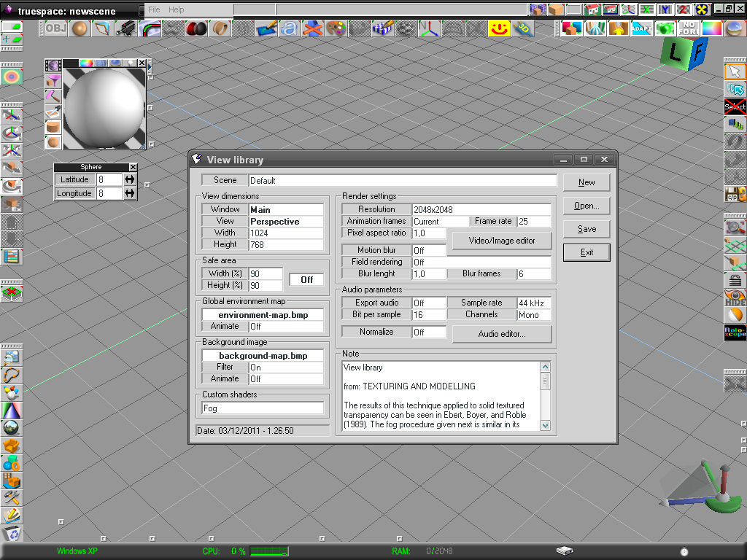Click the video camera tool icon
The height and width of the screenshot is (560, 747).
126,28
